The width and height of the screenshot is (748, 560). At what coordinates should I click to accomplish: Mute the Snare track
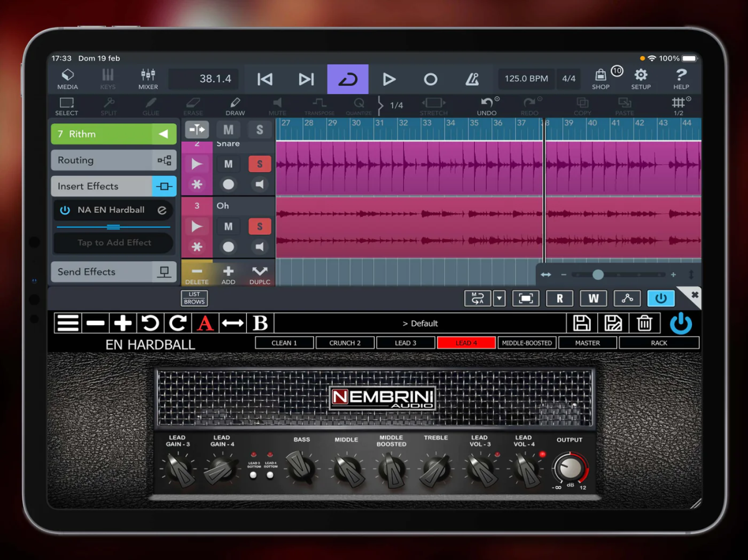(228, 164)
